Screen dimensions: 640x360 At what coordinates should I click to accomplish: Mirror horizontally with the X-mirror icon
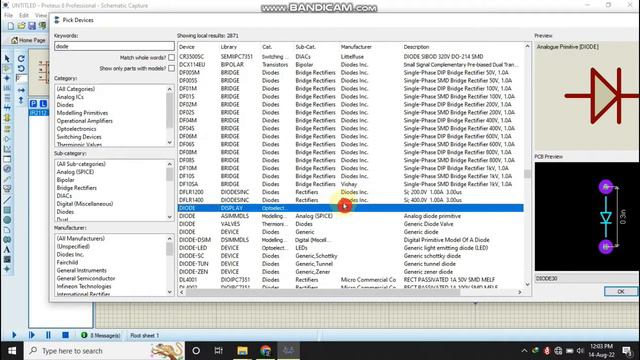[x=21, y=90]
